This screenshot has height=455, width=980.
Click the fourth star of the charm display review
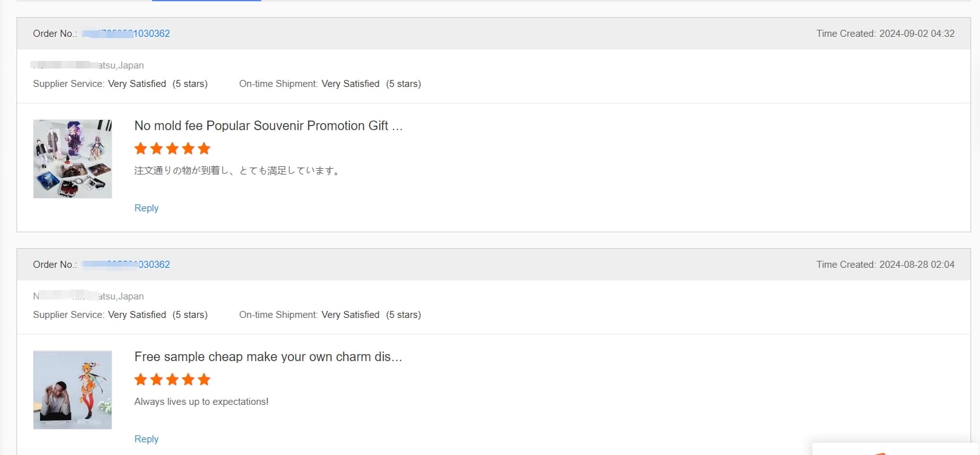tap(188, 379)
